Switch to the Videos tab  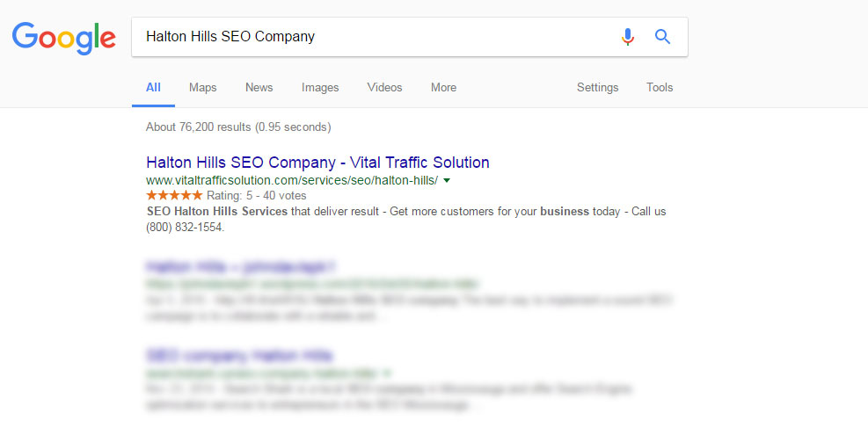click(384, 87)
